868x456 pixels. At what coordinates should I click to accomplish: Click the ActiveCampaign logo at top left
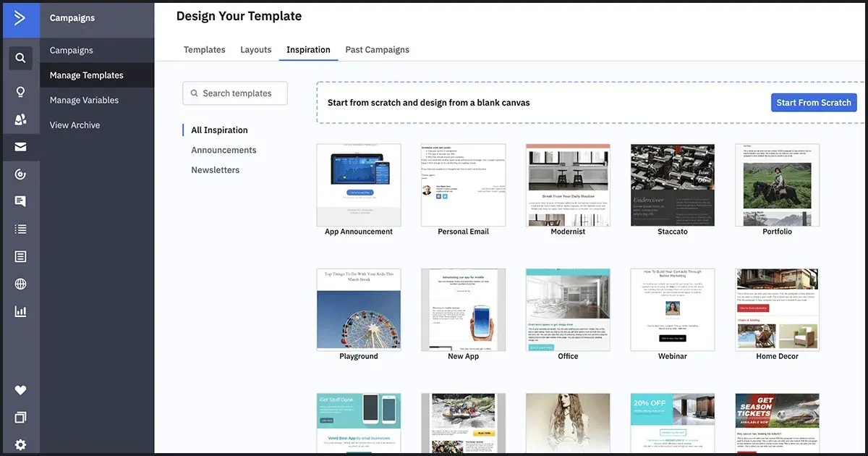pos(20,17)
